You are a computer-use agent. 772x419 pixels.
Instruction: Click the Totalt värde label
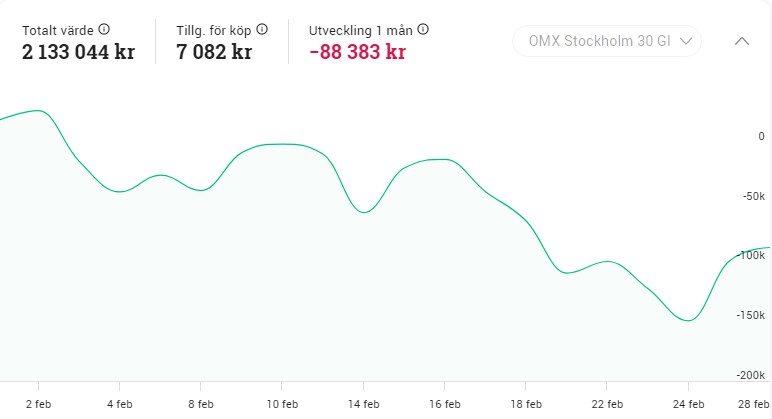[59, 30]
